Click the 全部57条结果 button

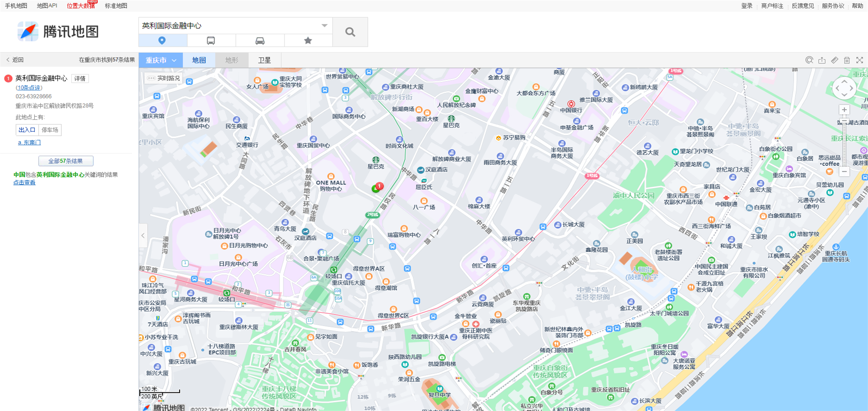[x=66, y=161]
